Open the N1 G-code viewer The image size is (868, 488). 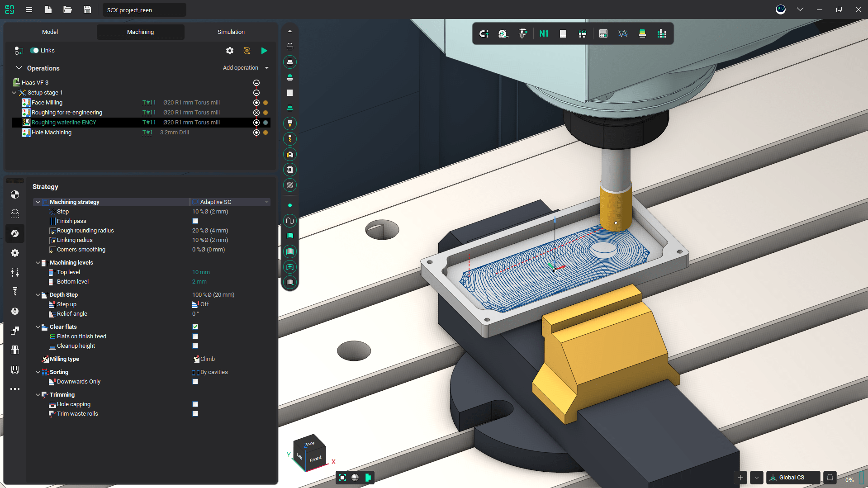coord(544,33)
